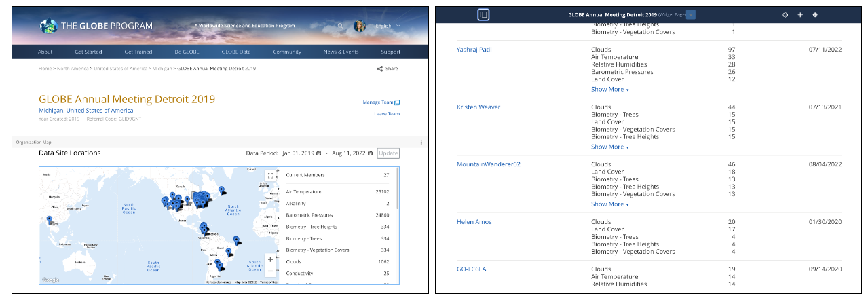Open settings gear in widget page bar
This screenshot has width=868, height=300.
(x=785, y=14)
